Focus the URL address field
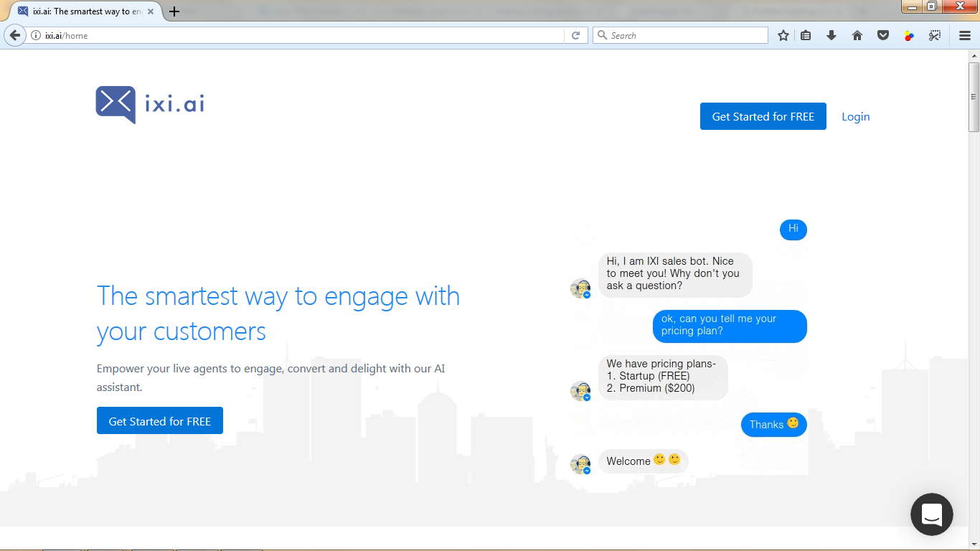The image size is (980, 551). click(301, 35)
